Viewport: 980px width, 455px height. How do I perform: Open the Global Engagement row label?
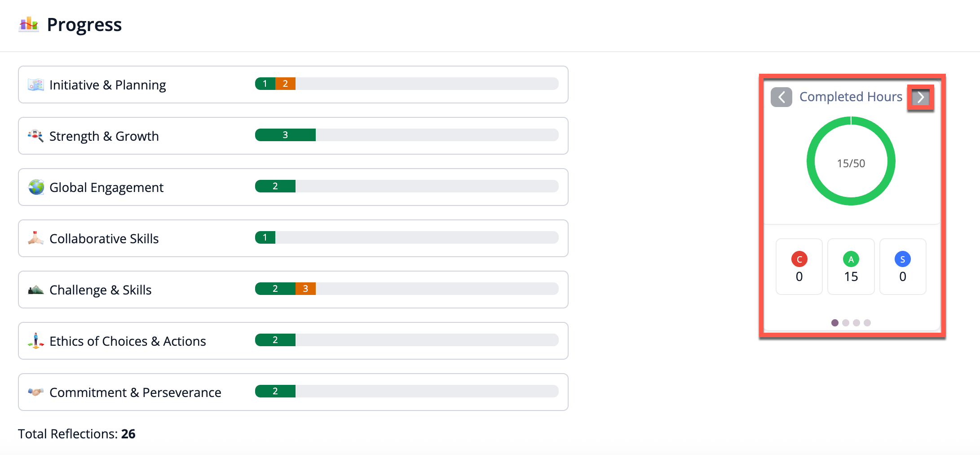point(106,187)
